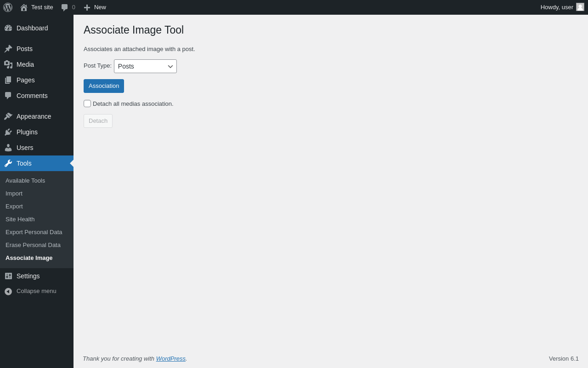Image resolution: width=588 pixels, height=368 pixels.
Task: Click the Appearance paintbrush icon
Action: (x=8, y=116)
